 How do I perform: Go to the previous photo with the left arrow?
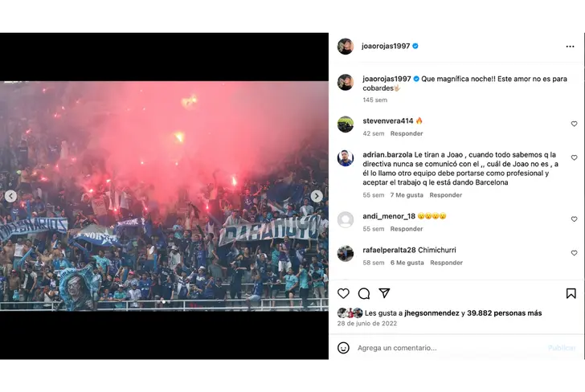click(x=10, y=196)
